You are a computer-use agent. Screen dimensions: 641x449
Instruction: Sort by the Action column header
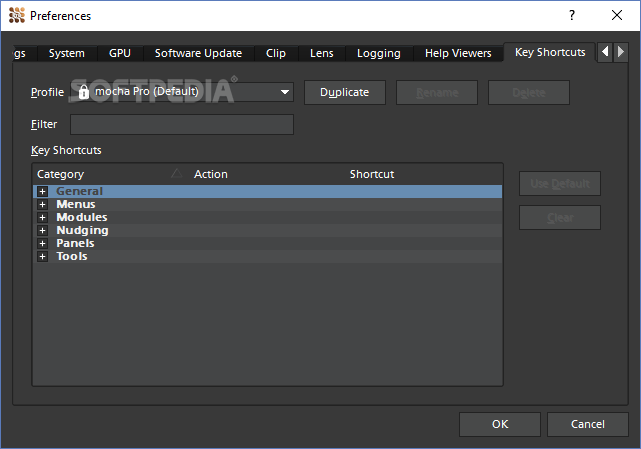point(268,174)
